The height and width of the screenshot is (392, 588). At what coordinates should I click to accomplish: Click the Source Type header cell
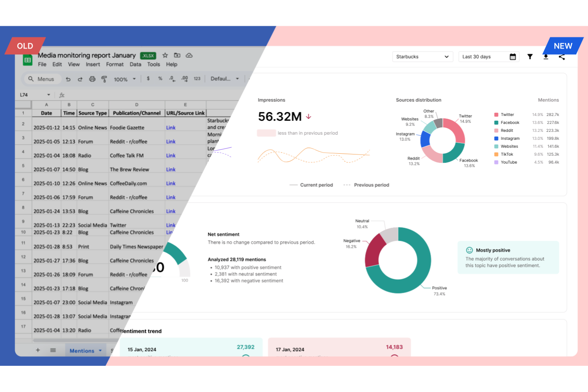point(93,113)
